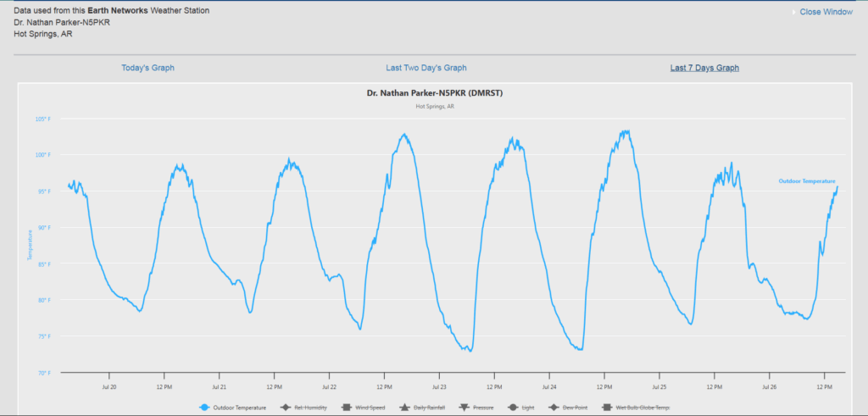Hide the Outdoor Temperature series label
The image size is (868, 416).
click(240, 408)
